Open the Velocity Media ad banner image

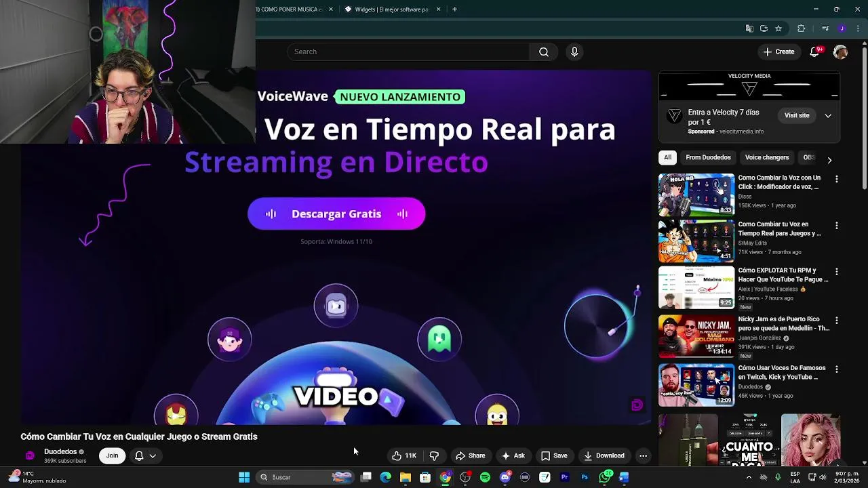click(x=749, y=85)
